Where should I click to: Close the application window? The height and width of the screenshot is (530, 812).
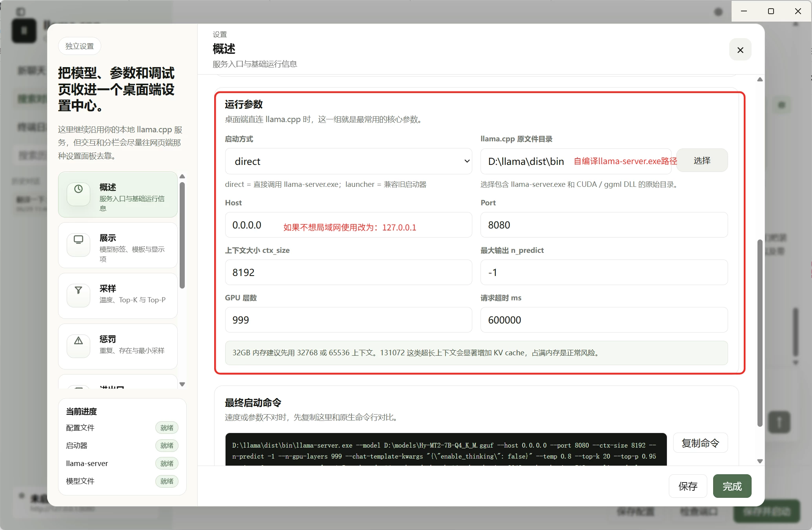(x=798, y=11)
